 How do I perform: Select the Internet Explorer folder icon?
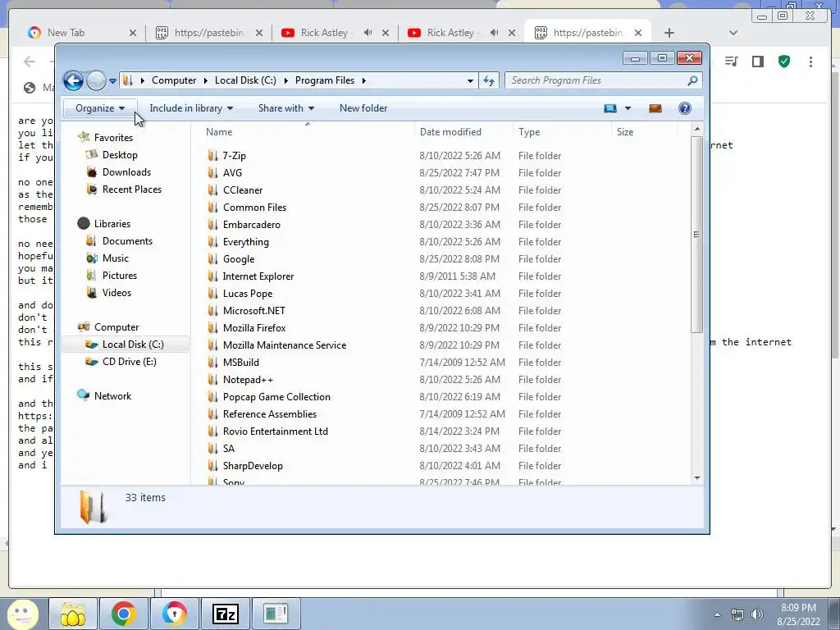[x=212, y=276]
